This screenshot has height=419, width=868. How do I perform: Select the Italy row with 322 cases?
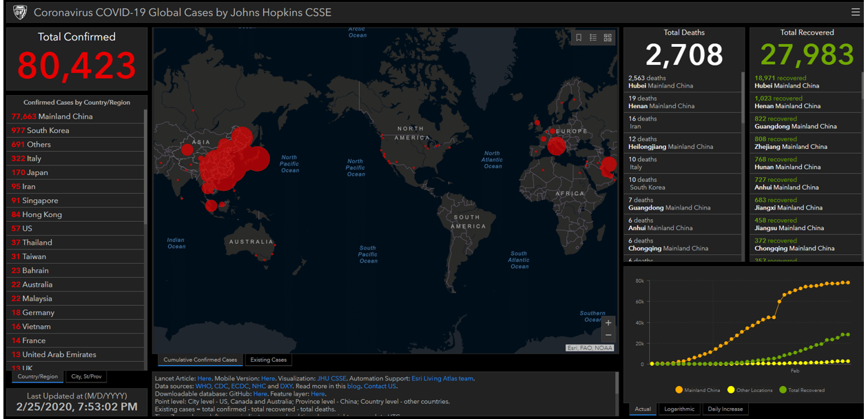[x=76, y=159]
